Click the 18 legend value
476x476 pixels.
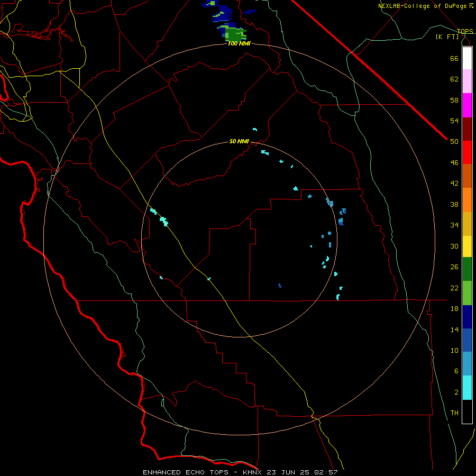point(454,309)
